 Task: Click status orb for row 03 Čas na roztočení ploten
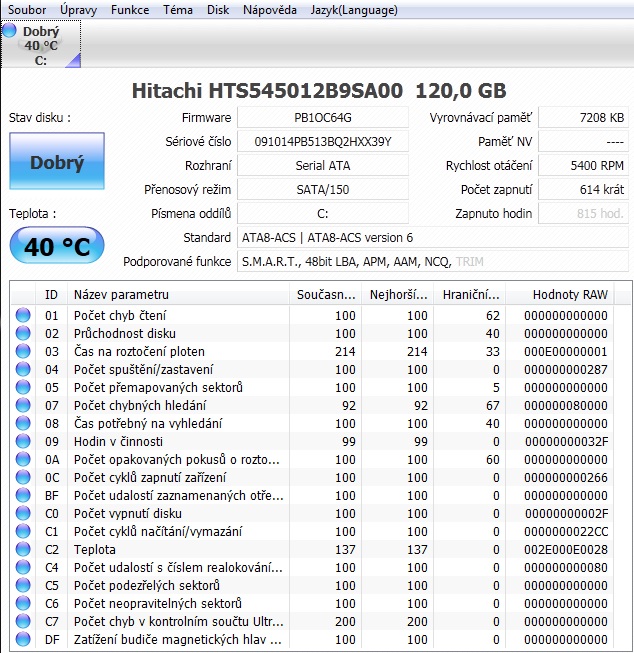(23, 351)
